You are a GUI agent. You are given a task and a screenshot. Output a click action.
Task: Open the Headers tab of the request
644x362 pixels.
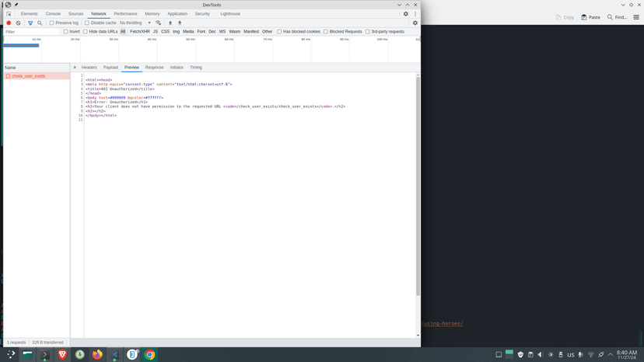click(x=89, y=68)
